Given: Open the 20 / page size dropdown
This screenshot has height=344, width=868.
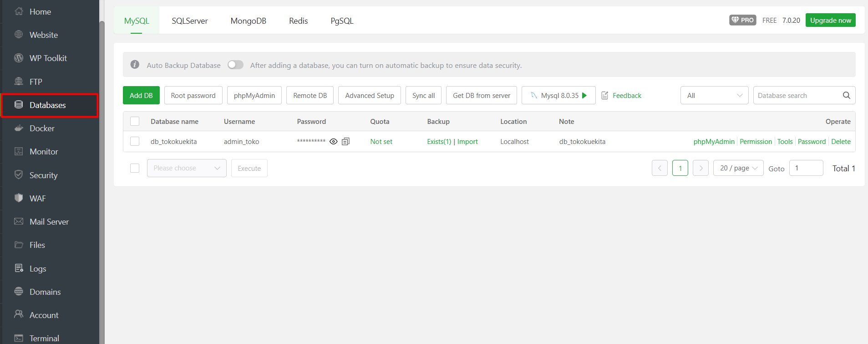Looking at the screenshot, I should 738,168.
